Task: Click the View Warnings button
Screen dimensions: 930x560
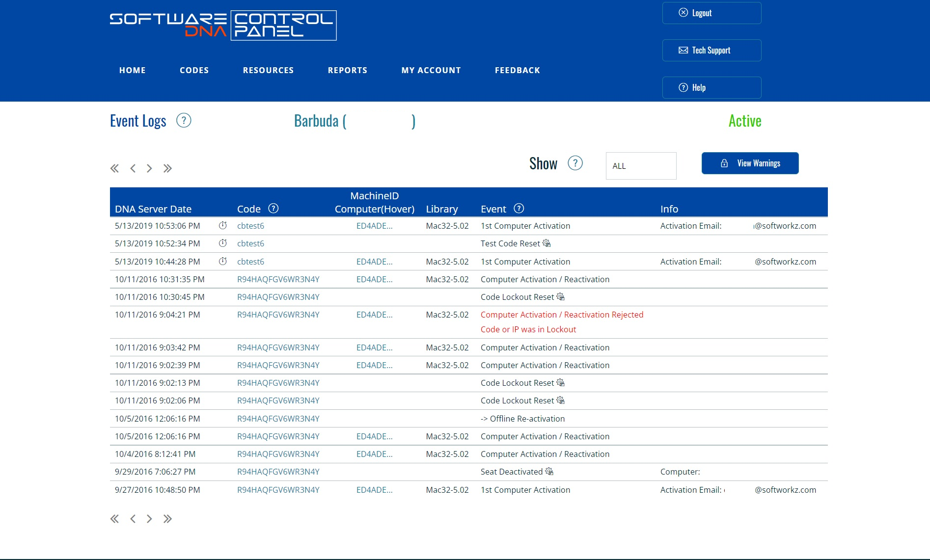Action: (750, 163)
